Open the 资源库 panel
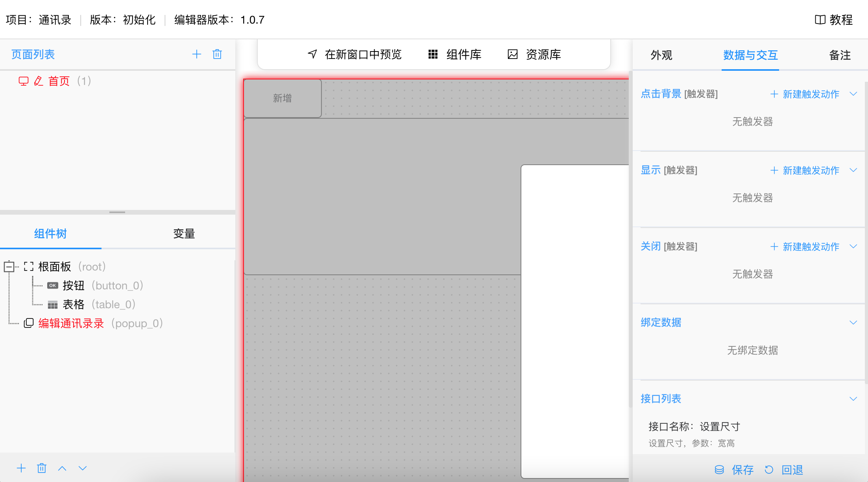Viewport: 868px width, 482px height. pyautogui.click(x=534, y=54)
